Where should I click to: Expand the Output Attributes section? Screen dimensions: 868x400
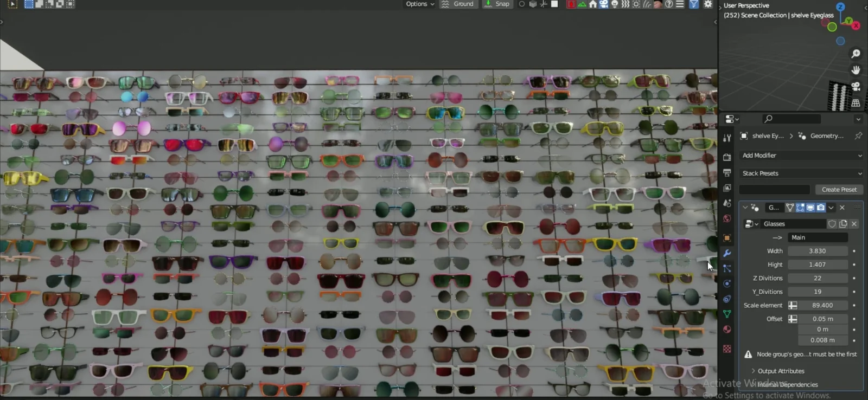pos(781,371)
